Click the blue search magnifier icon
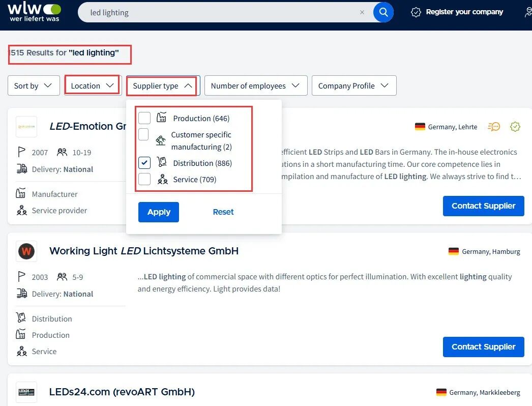The image size is (532, 406). click(383, 12)
